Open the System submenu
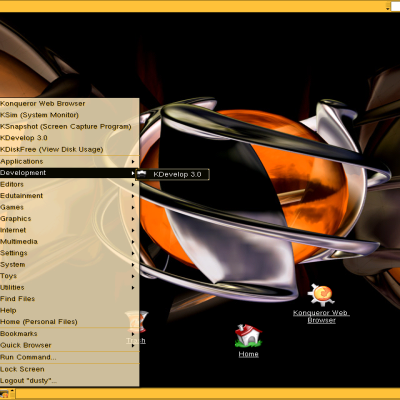This screenshot has width=400, height=400. click(x=69, y=265)
